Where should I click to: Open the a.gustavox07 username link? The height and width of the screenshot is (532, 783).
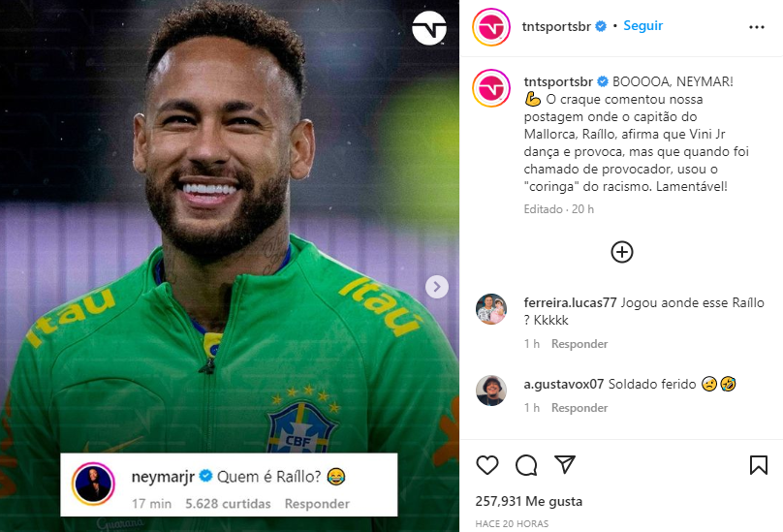[x=564, y=384]
